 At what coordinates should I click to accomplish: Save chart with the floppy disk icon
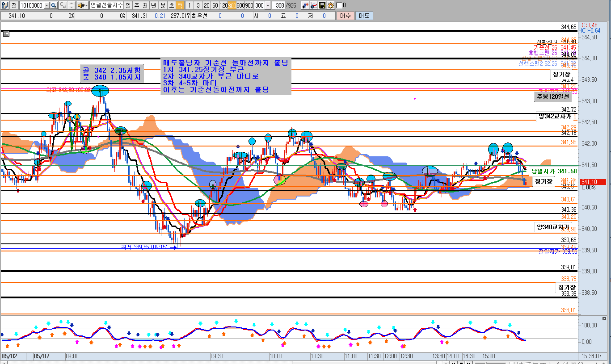(322, 5)
